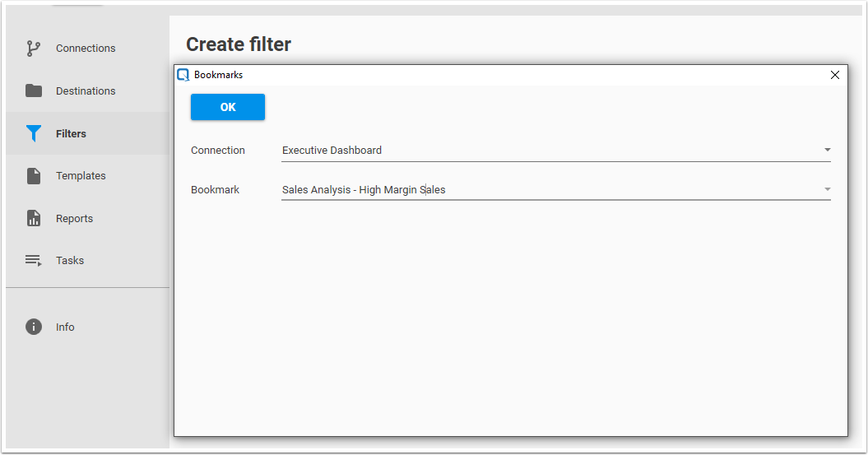The height and width of the screenshot is (455, 868).
Task: Click the blue Filters funnel icon
Action: point(34,133)
